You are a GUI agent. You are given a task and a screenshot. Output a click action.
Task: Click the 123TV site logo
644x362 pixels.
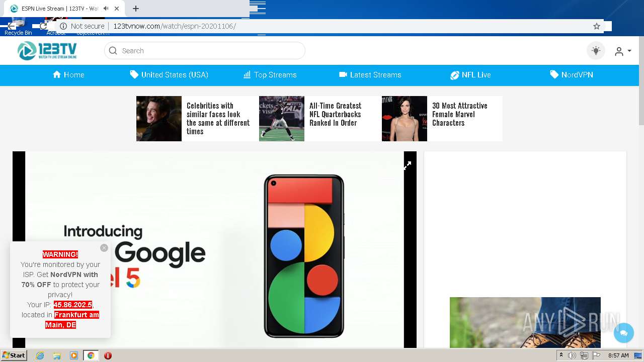pyautogui.click(x=47, y=51)
